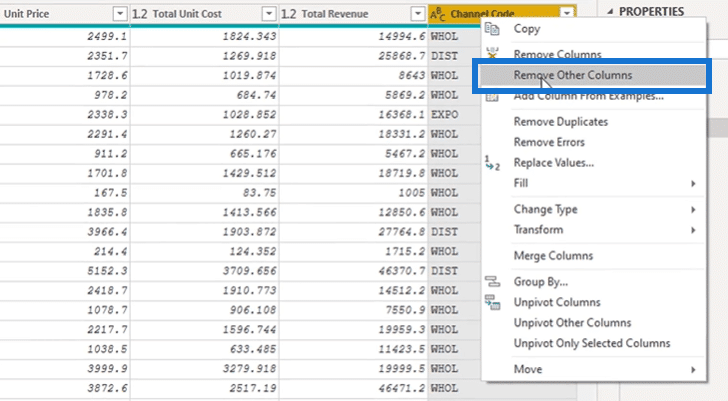Click the Copy icon in context menu

[x=492, y=29]
